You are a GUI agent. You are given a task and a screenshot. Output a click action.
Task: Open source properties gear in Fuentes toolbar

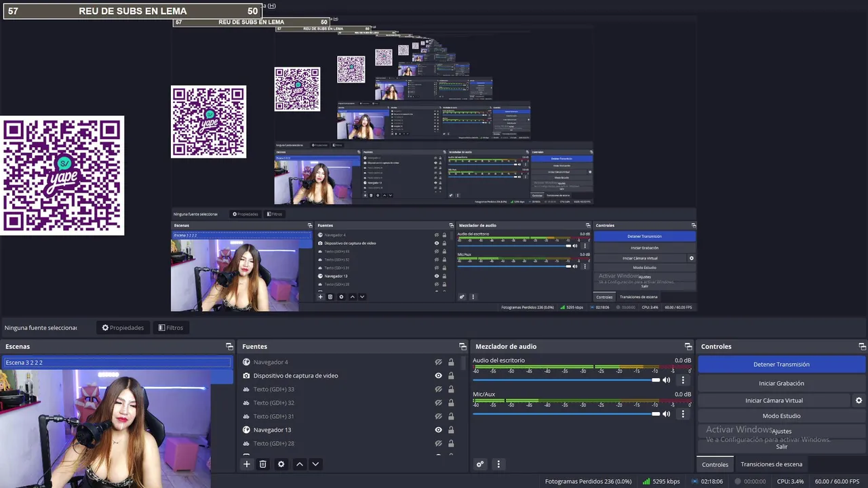coord(281,464)
